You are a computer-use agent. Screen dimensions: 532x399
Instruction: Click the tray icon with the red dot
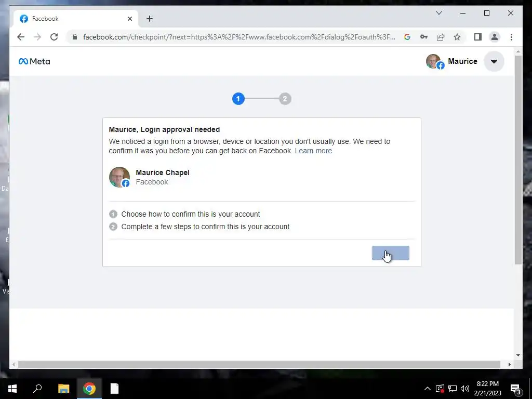[x=440, y=389]
